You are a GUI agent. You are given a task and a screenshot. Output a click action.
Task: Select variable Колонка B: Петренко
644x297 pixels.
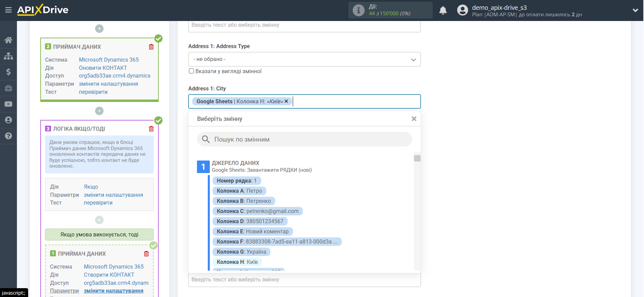244,201
